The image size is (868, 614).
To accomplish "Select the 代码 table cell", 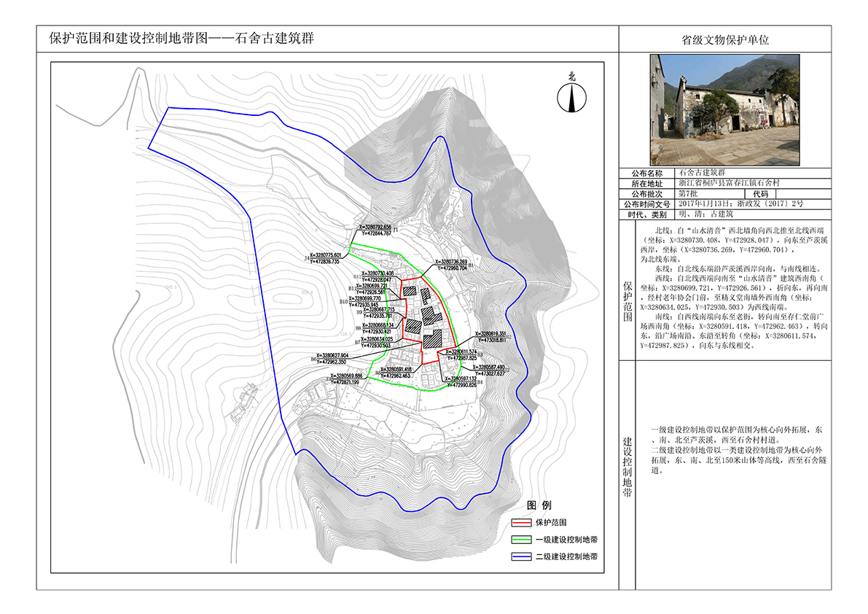I will click(x=760, y=194).
